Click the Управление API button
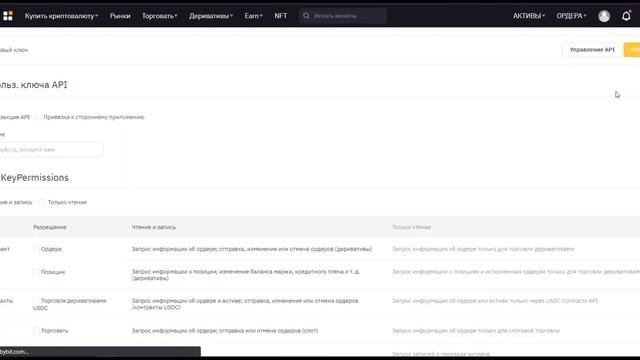Image resolution: width=640 pixels, height=360 pixels. (x=592, y=50)
